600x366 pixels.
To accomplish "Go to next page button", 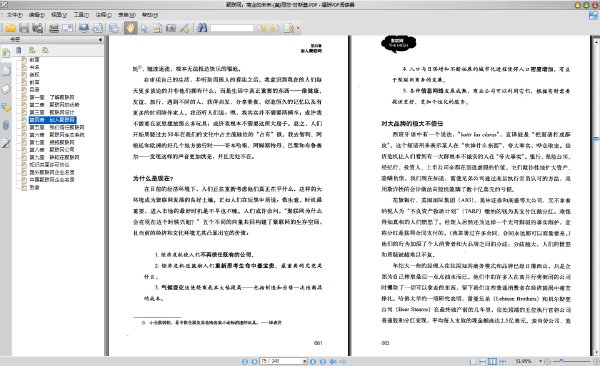I will pyautogui.click(x=313, y=361).
